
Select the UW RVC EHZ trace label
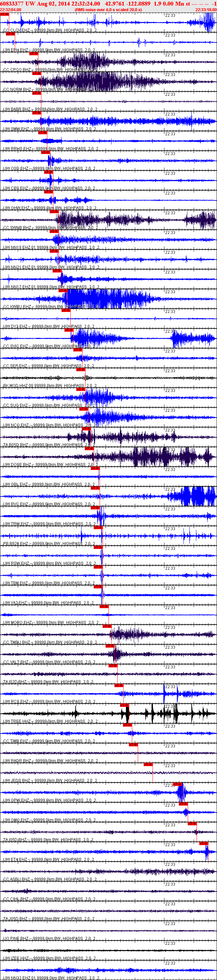pos(49,505)
